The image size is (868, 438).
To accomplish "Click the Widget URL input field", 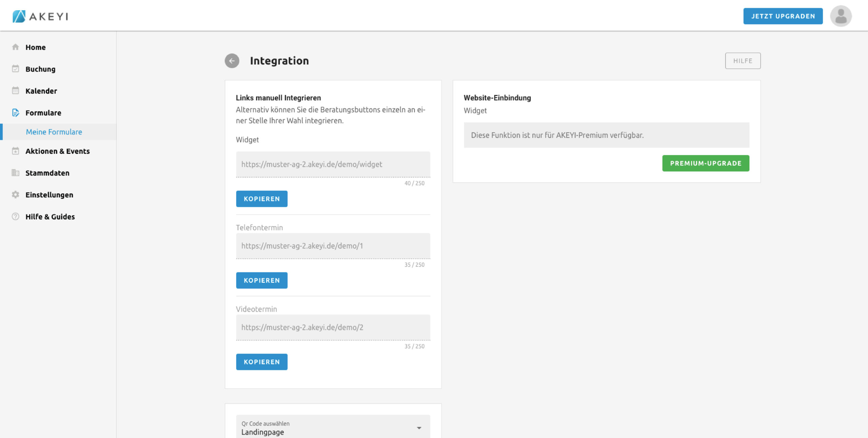I will click(333, 164).
